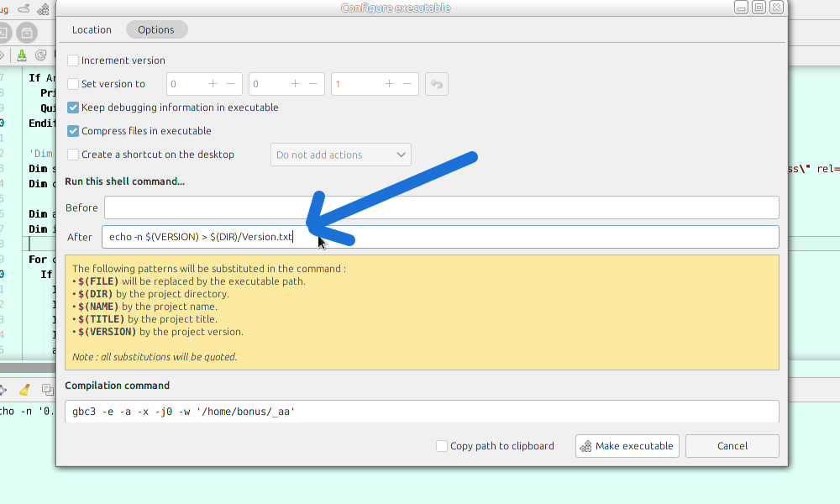Click the Before shell command input field
The height and width of the screenshot is (504, 840).
tap(441, 207)
